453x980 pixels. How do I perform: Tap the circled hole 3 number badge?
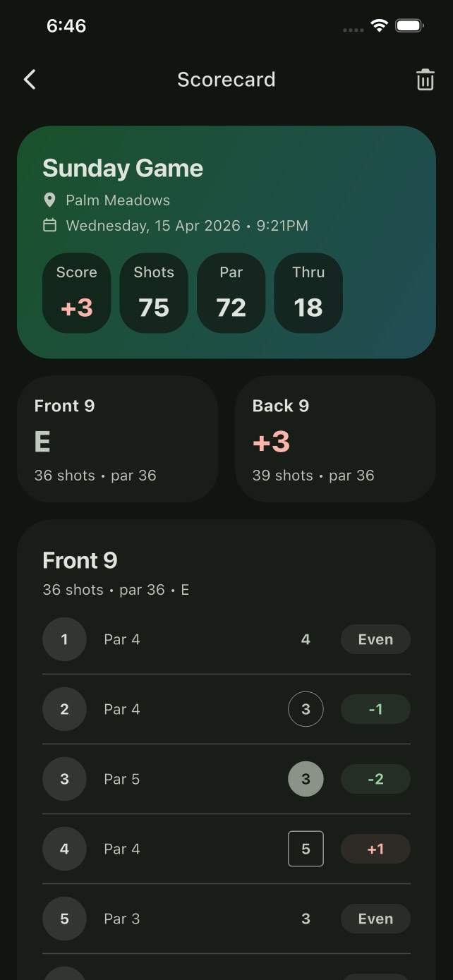coord(64,779)
